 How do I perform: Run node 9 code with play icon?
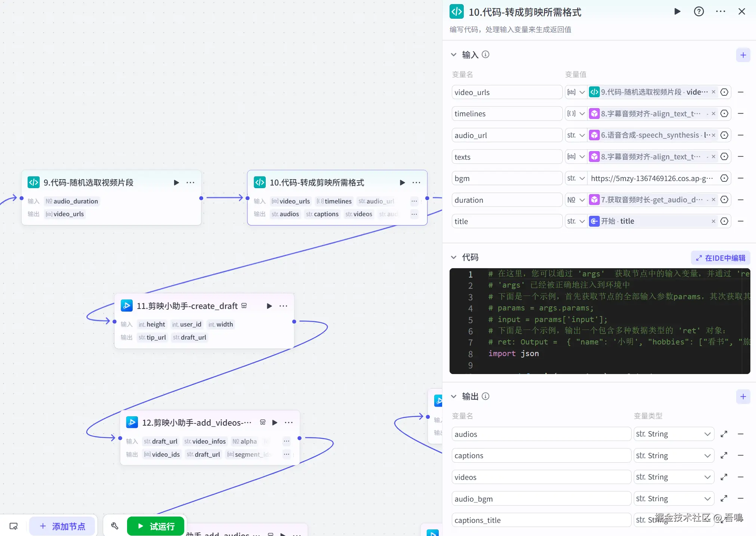pos(176,183)
